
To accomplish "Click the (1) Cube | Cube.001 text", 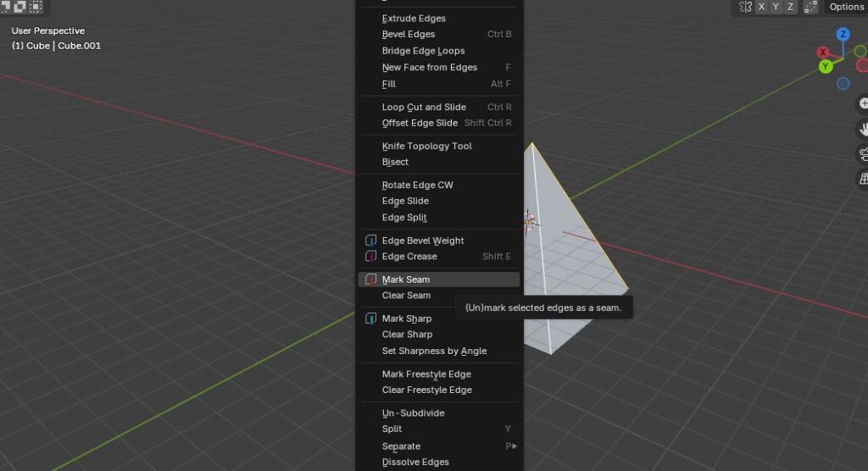I will tap(56, 46).
